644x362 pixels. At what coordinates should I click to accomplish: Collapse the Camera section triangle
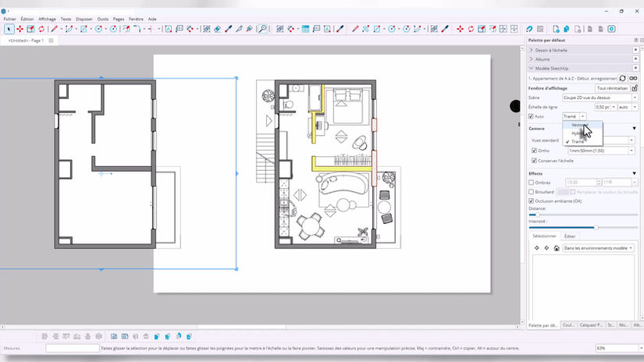pyautogui.click(x=634, y=129)
